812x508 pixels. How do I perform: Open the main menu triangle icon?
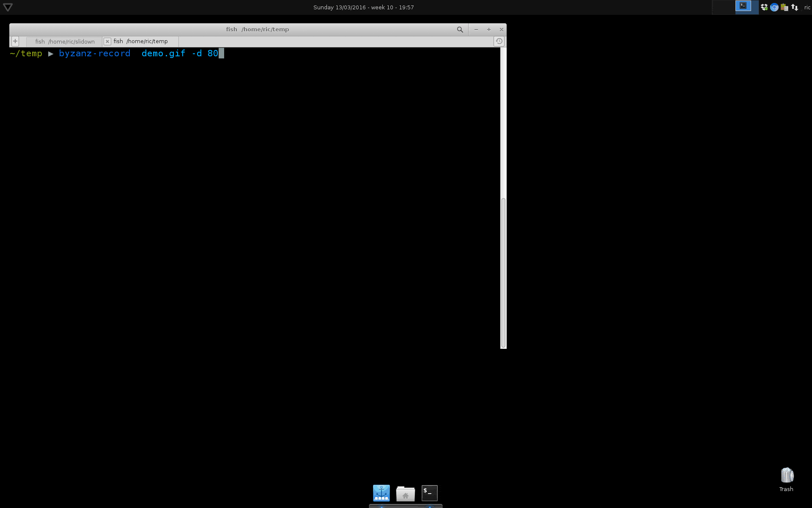pos(8,7)
